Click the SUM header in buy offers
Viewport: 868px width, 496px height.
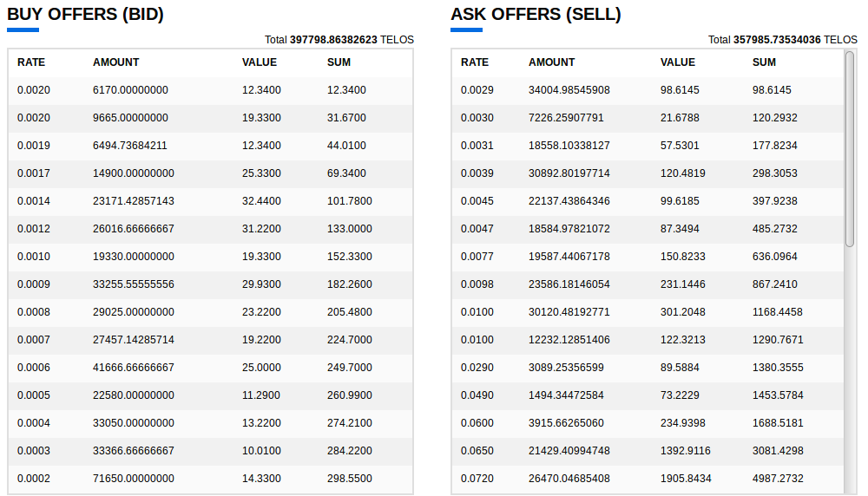(x=339, y=62)
